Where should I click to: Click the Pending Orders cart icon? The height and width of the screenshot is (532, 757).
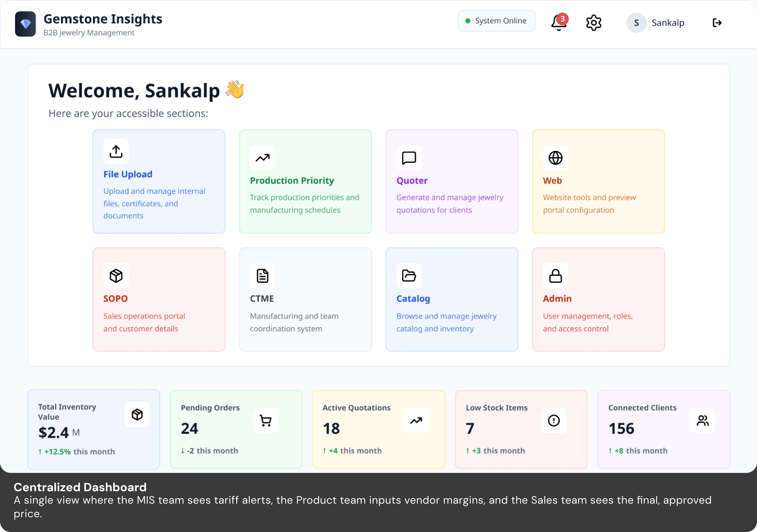point(266,421)
